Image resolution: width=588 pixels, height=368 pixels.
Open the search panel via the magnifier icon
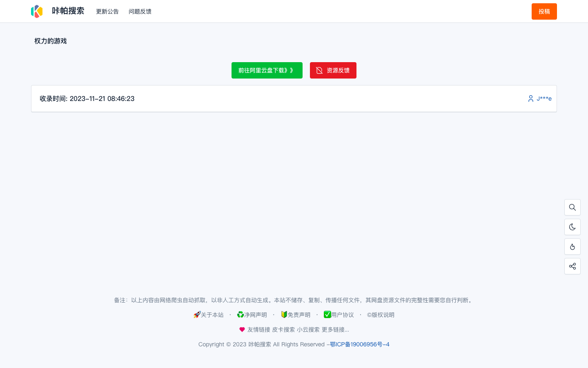click(x=572, y=207)
